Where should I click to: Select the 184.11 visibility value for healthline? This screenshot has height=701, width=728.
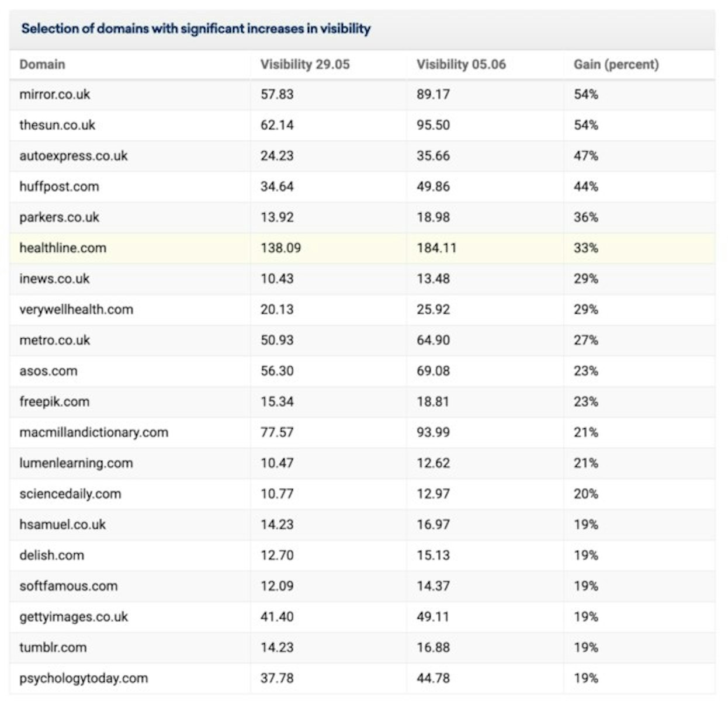pos(436,248)
